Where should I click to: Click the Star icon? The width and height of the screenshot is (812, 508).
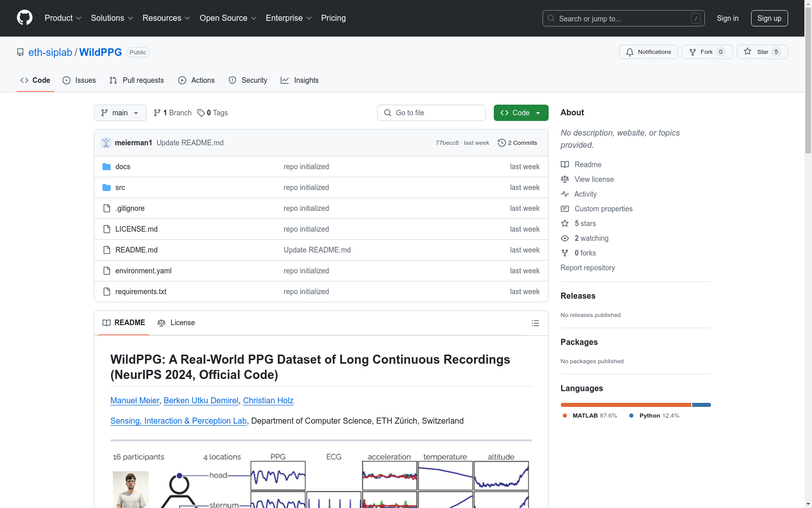click(748, 51)
